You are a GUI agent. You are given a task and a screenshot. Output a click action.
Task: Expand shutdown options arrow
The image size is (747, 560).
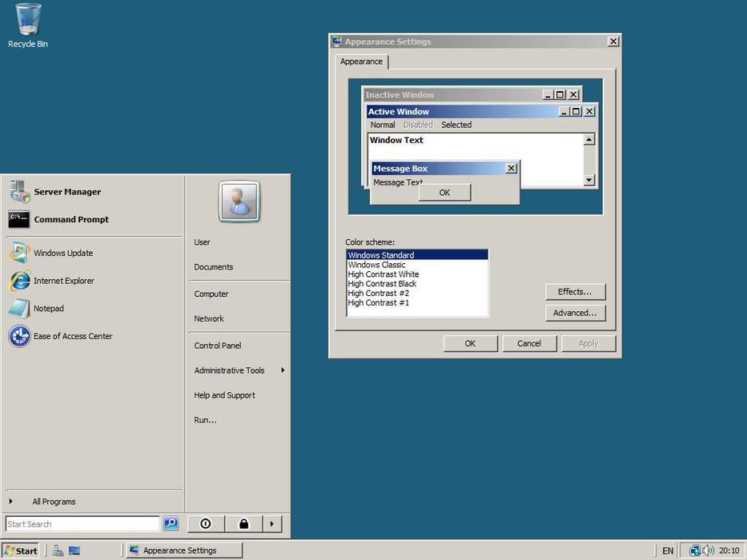pyautogui.click(x=272, y=524)
